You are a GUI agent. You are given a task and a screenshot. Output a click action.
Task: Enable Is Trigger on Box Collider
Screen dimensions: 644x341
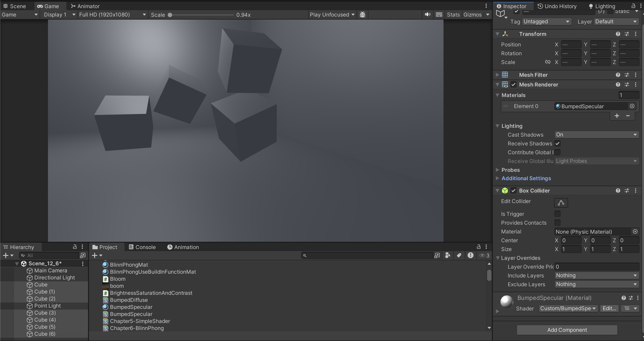pos(557,214)
